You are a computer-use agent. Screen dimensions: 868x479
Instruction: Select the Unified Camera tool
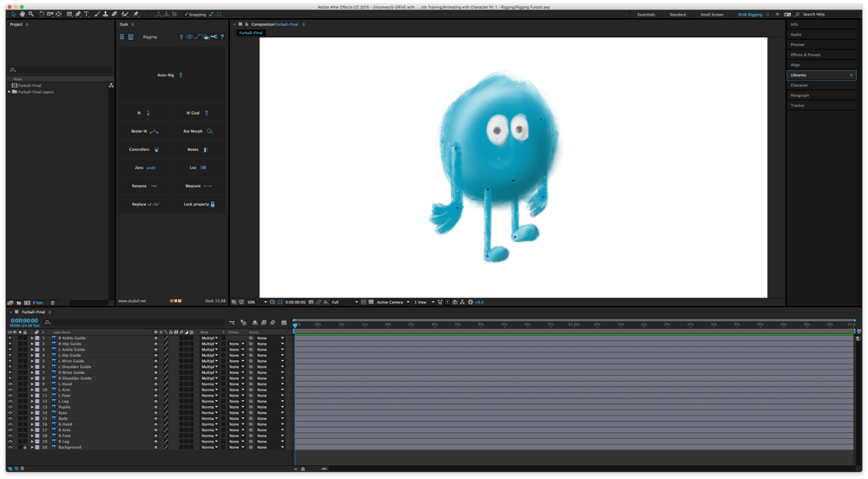point(49,14)
